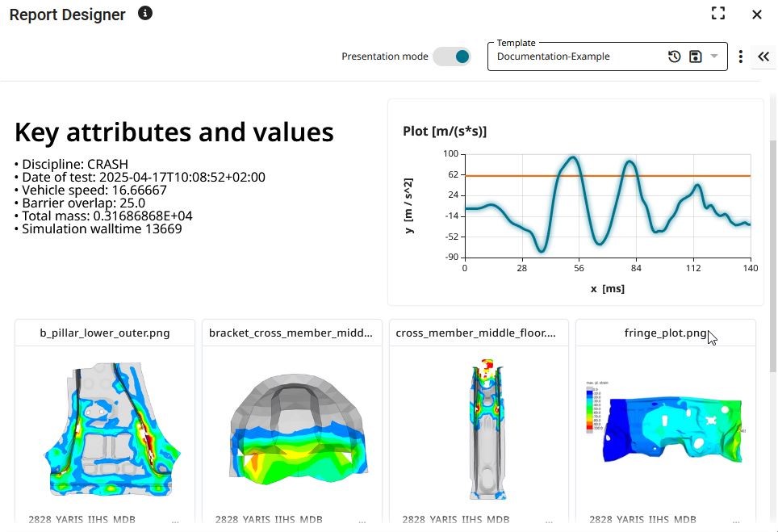Image resolution: width=778 pixels, height=532 pixels.
Task: Click the vertical scrollbar on the right
Action: coord(772,242)
